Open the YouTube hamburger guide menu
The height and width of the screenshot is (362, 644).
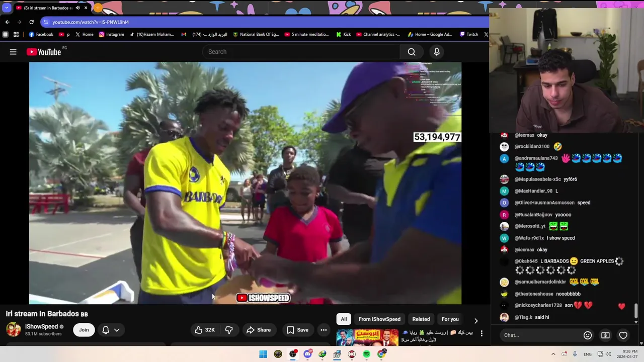point(13,52)
